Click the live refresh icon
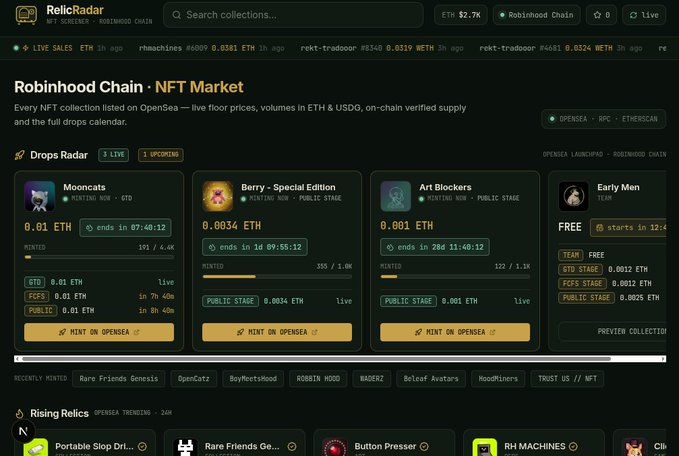The width and height of the screenshot is (679, 456). click(633, 15)
